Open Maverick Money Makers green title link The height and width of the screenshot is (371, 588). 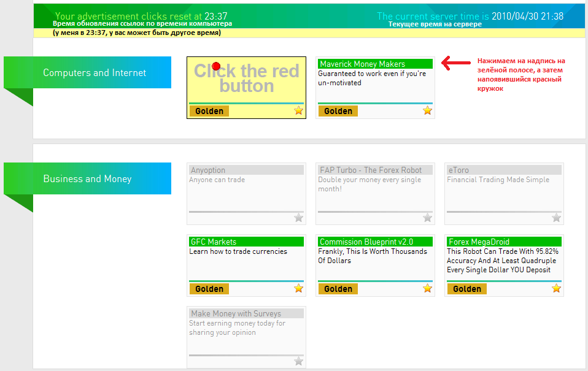(x=362, y=64)
